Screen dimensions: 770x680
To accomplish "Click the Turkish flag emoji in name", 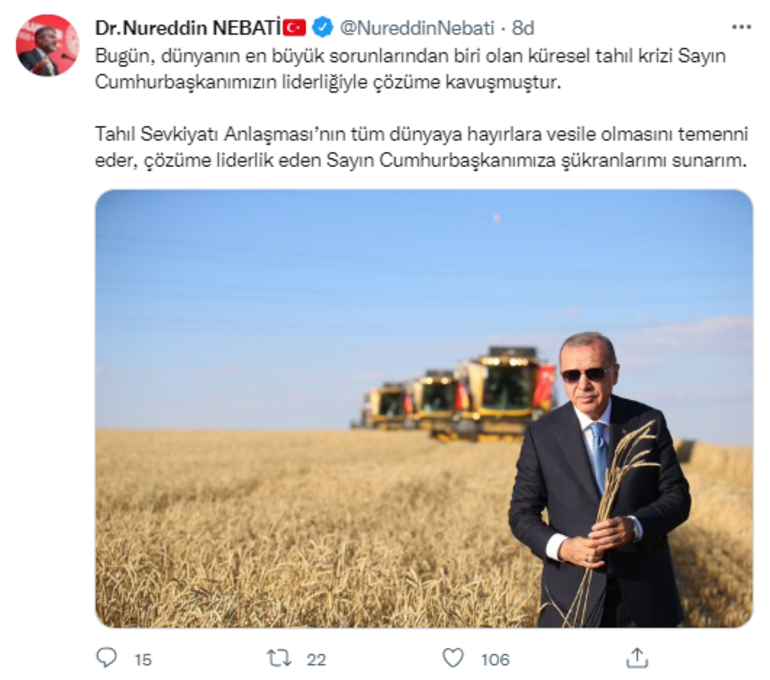I will click(295, 28).
